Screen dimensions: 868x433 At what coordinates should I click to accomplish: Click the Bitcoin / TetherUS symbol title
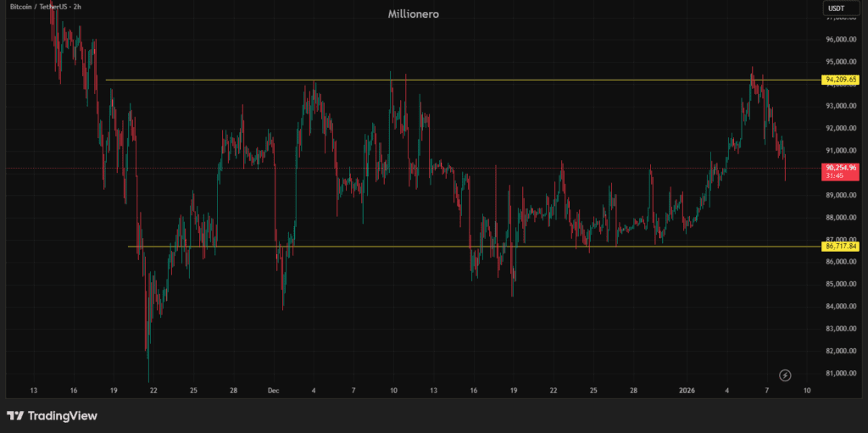click(44, 5)
